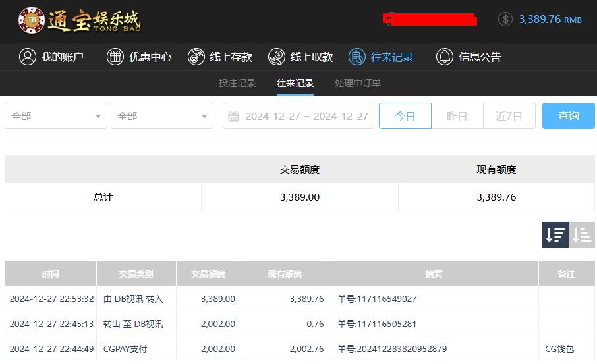597x364 pixels.
Task: Sort records in descending order
Action: (x=555, y=235)
